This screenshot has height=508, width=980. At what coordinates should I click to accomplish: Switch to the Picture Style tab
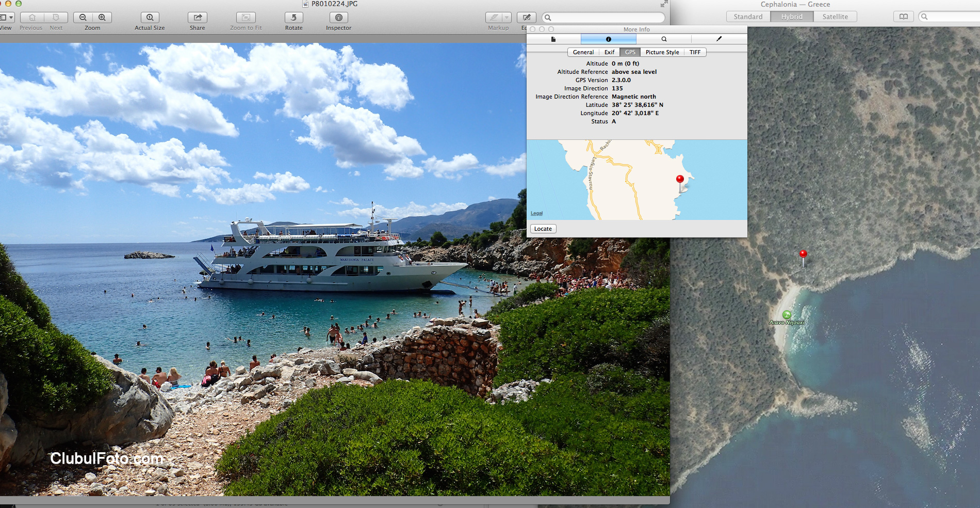click(x=662, y=52)
